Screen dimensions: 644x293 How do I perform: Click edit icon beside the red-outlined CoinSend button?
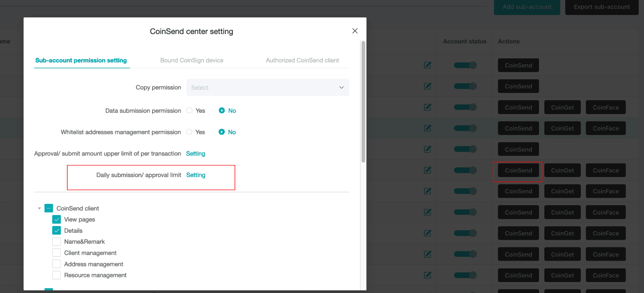tap(427, 170)
